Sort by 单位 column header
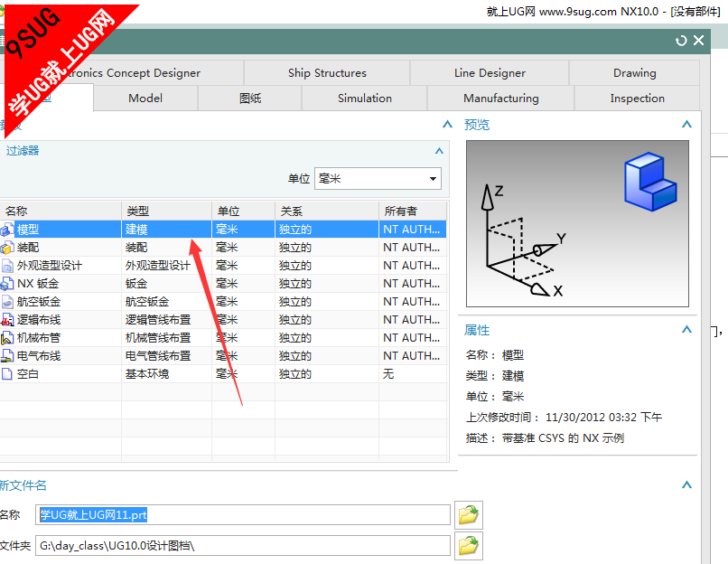Image resolution: width=728 pixels, height=564 pixels. click(243, 211)
